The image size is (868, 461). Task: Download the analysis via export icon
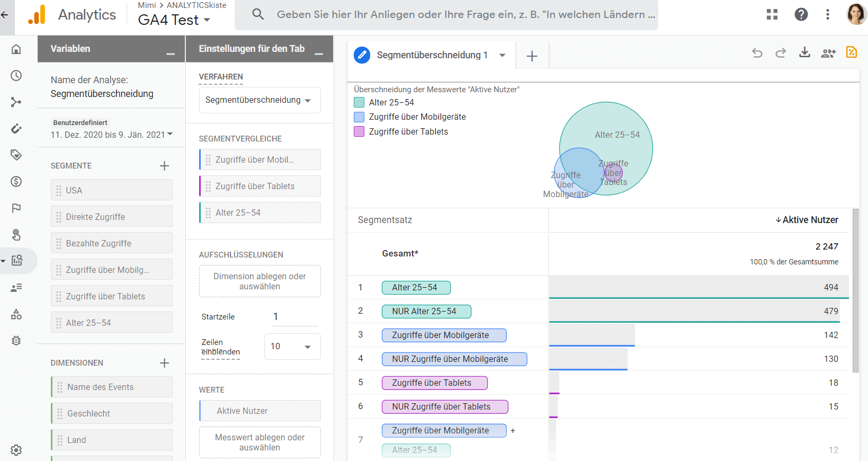[x=804, y=52]
